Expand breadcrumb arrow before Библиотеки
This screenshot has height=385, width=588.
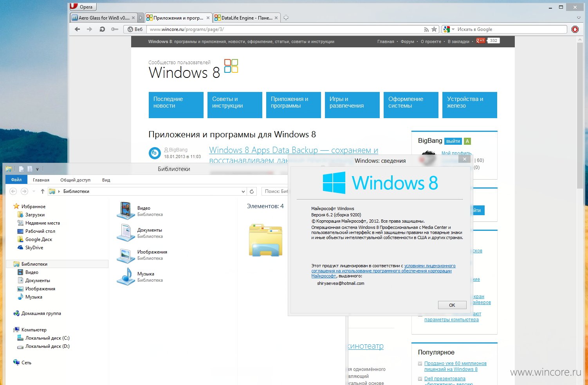click(60, 191)
